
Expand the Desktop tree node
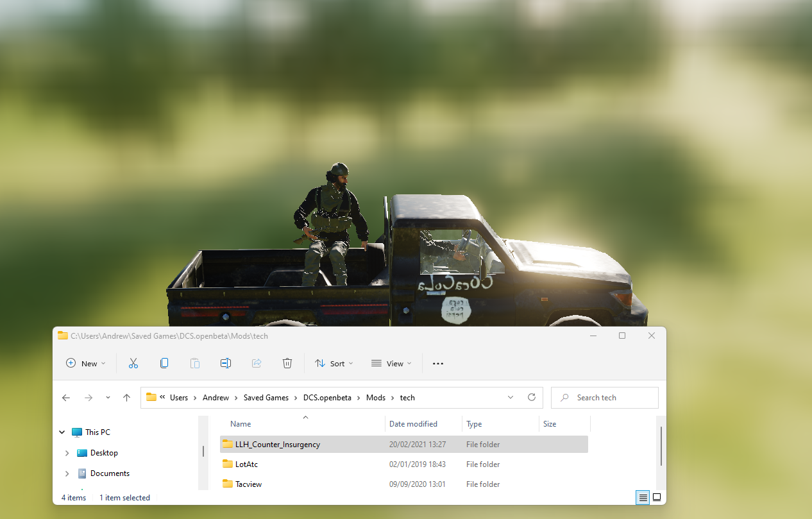[x=67, y=453]
